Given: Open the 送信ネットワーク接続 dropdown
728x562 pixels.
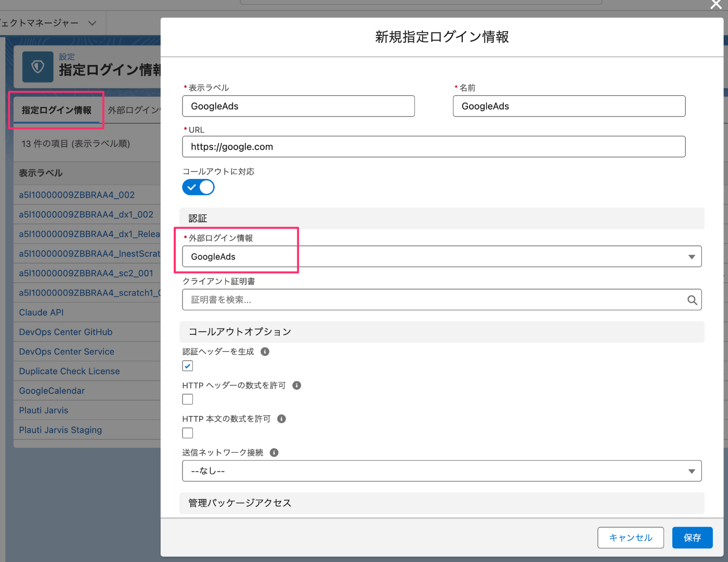Looking at the screenshot, I should [x=442, y=471].
